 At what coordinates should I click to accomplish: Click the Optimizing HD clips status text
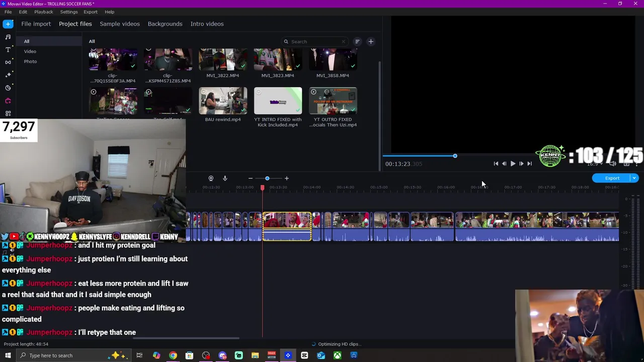(x=339, y=344)
